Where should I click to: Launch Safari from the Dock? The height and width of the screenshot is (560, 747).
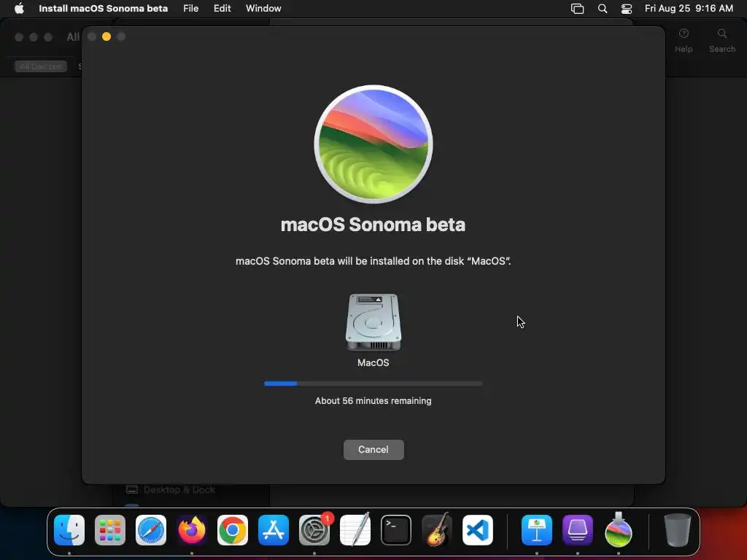151,530
